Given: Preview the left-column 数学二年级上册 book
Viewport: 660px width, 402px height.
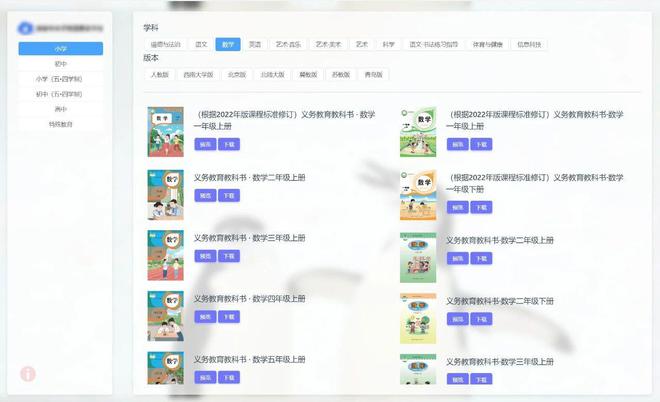Looking at the screenshot, I should click(x=205, y=195).
